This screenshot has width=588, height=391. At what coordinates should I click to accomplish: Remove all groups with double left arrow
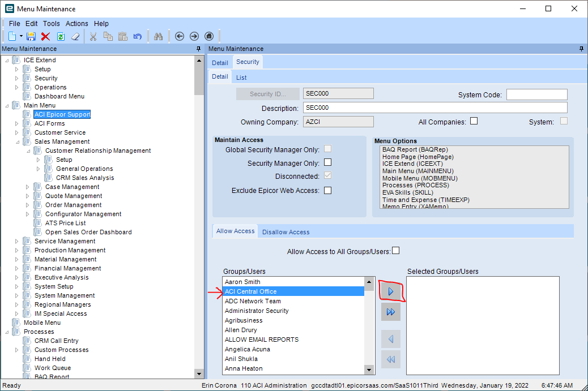(391, 359)
